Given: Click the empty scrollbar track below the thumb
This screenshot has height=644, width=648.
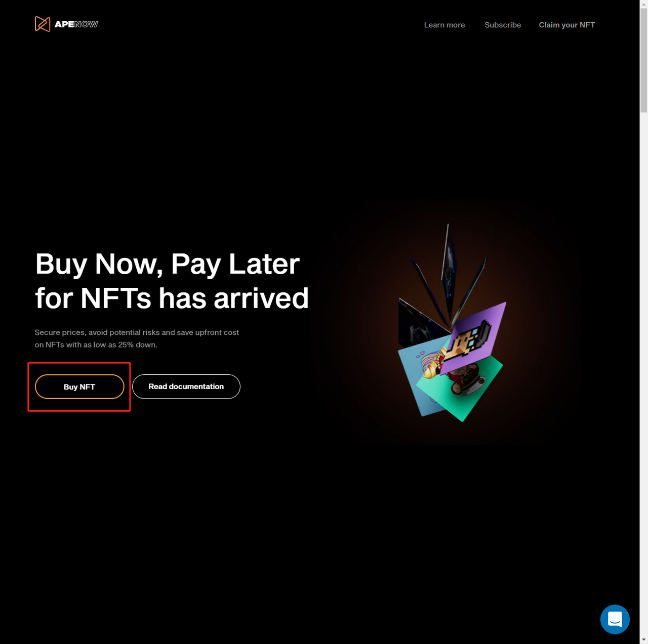Looking at the screenshot, I should pyautogui.click(x=643, y=374).
